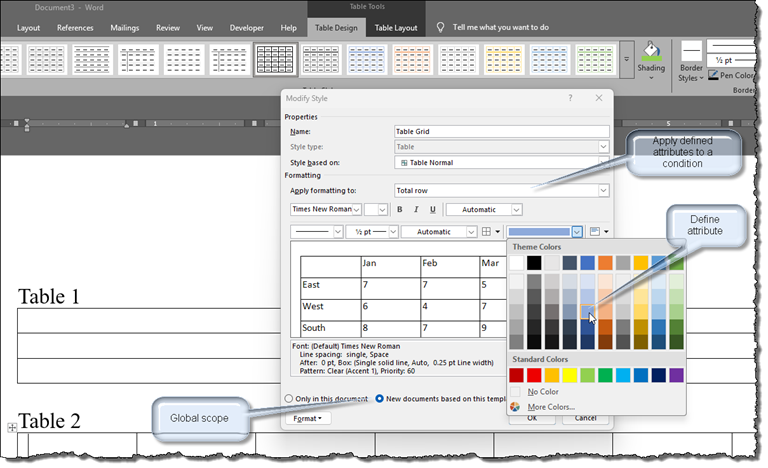
Task: Open the Review tab
Action: 168,28
